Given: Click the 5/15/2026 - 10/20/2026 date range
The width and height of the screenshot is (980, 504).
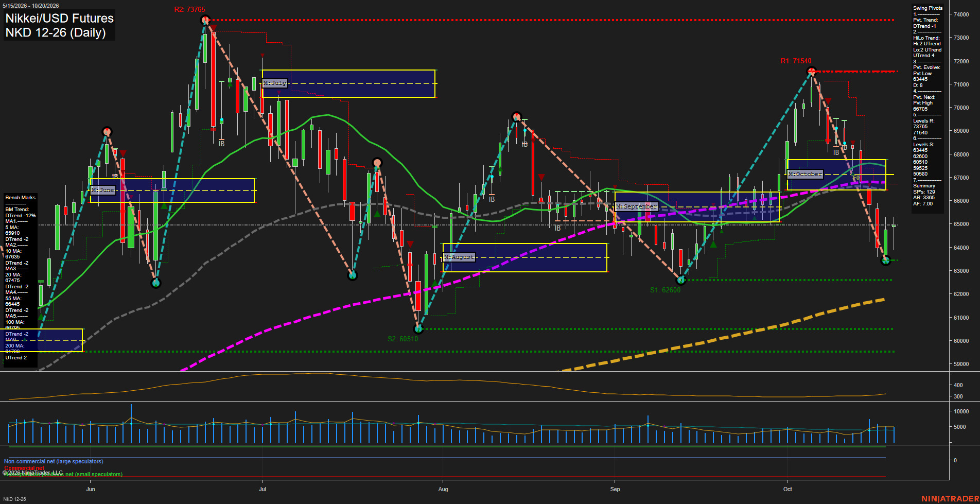Looking at the screenshot, I should click(x=31, y=6).
